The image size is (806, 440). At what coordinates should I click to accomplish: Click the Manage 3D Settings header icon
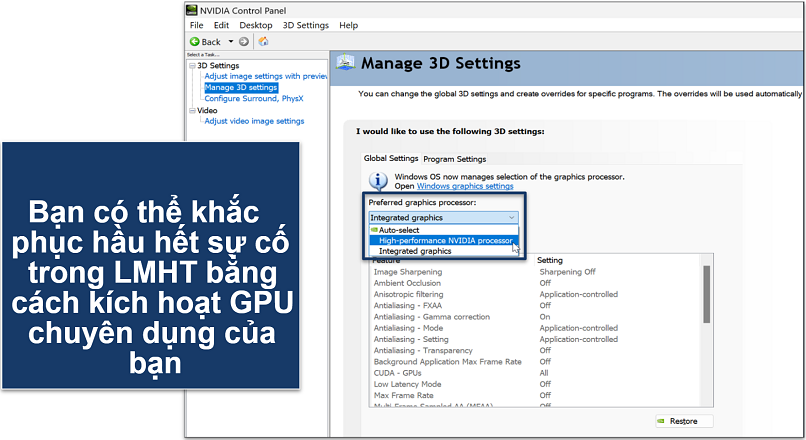(345, 63)
